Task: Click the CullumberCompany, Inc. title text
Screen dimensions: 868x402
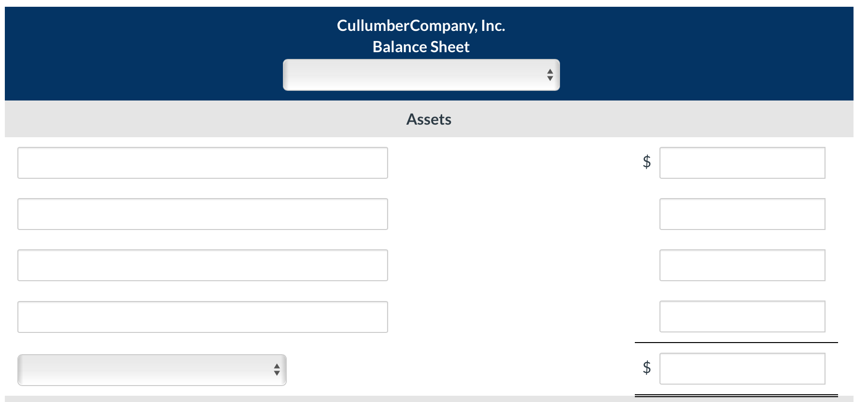Action: (x=421, y=27)
